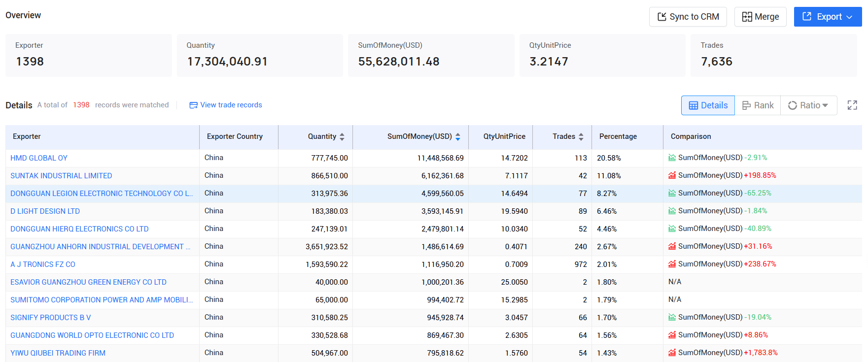This screenshot has height=362, width=868.
Task: Switch to the Rank tab
Action: (758, 105)
